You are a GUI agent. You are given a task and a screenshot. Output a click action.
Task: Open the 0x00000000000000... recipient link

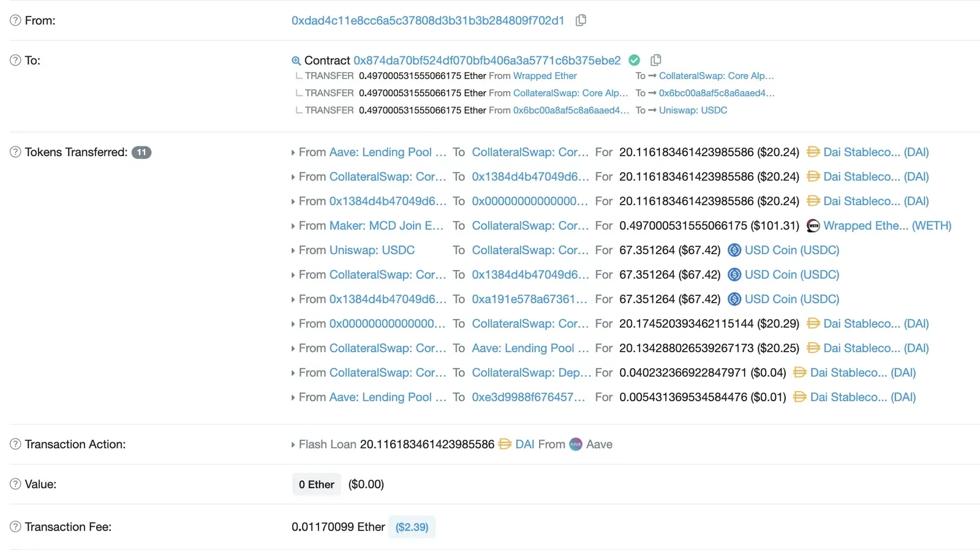tap(530, 201)
